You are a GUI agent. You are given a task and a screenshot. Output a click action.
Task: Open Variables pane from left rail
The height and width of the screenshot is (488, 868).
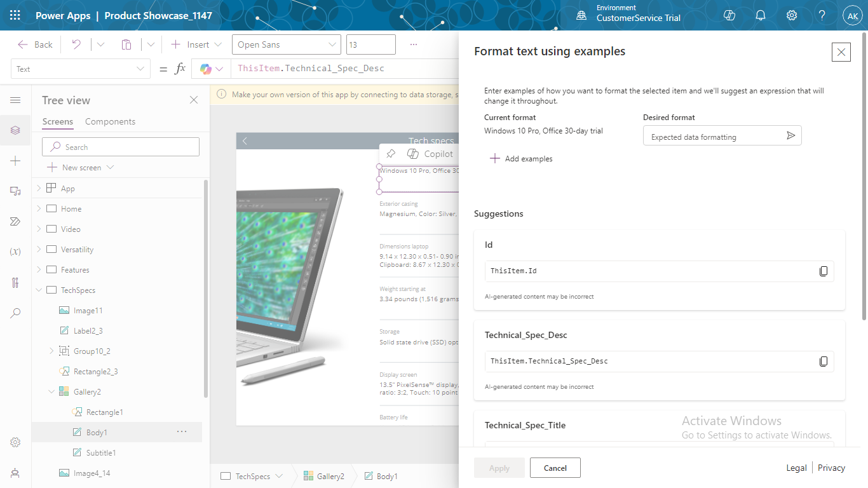(x=15, y=252)
